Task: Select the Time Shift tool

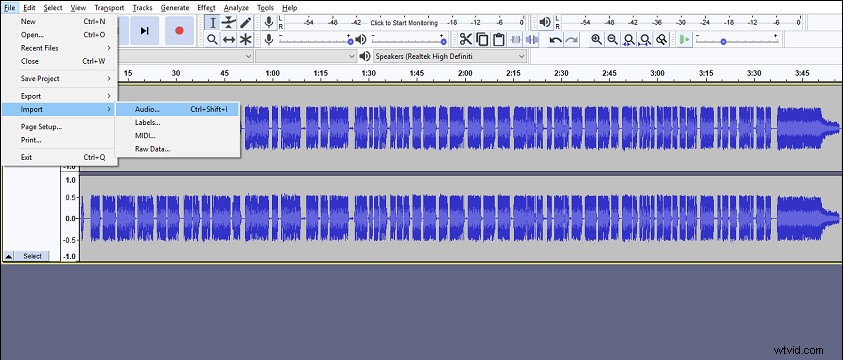Action: coord(230,39)
